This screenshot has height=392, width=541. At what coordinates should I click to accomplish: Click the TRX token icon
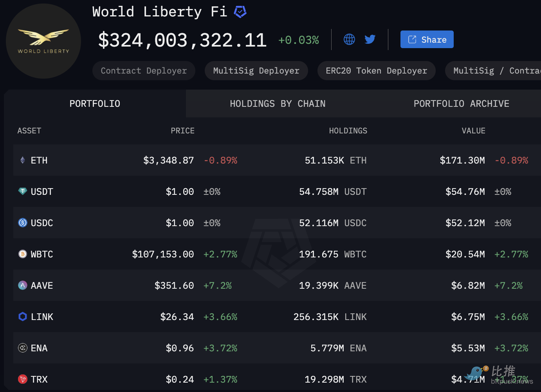(x=23, y=379)
